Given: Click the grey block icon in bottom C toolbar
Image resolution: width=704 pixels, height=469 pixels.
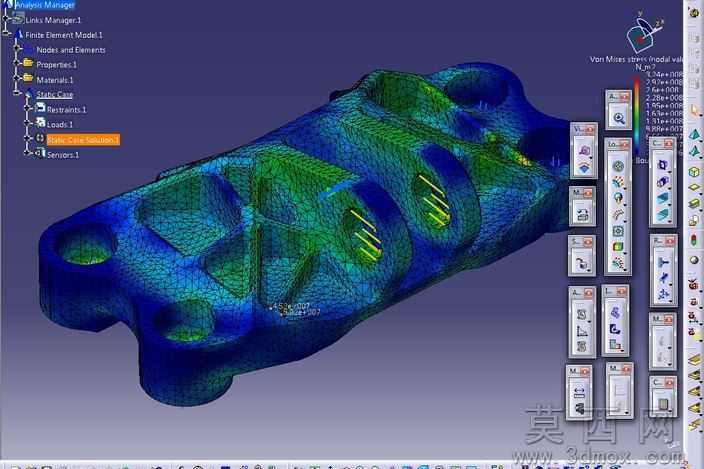Looking at the screenshot, I should [664, 405].
